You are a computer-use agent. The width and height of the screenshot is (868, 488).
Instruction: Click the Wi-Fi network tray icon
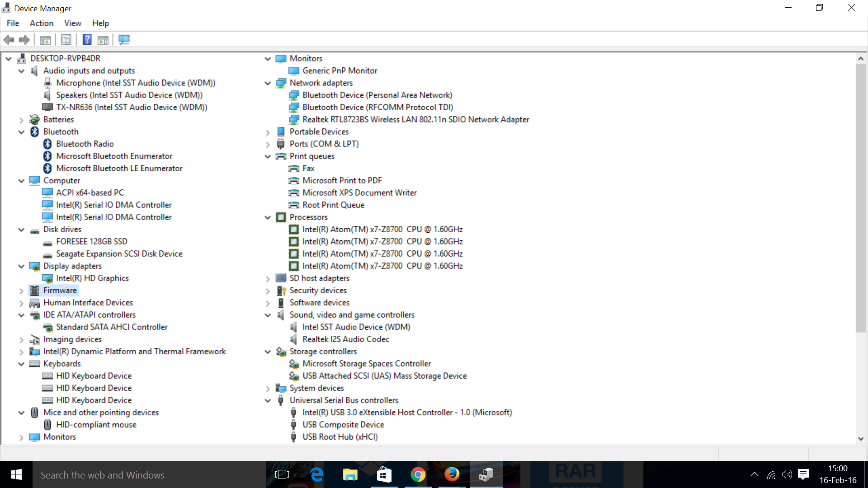(x=771, y=474)
